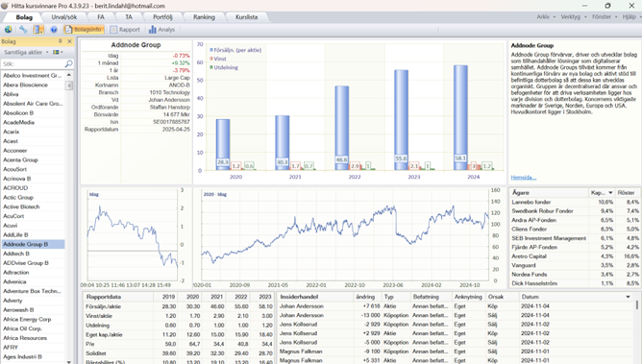Image resolution: width=642 pixels, height=364 pixels.
Task: Open the TA tab
Action: (x=129, y=17)
